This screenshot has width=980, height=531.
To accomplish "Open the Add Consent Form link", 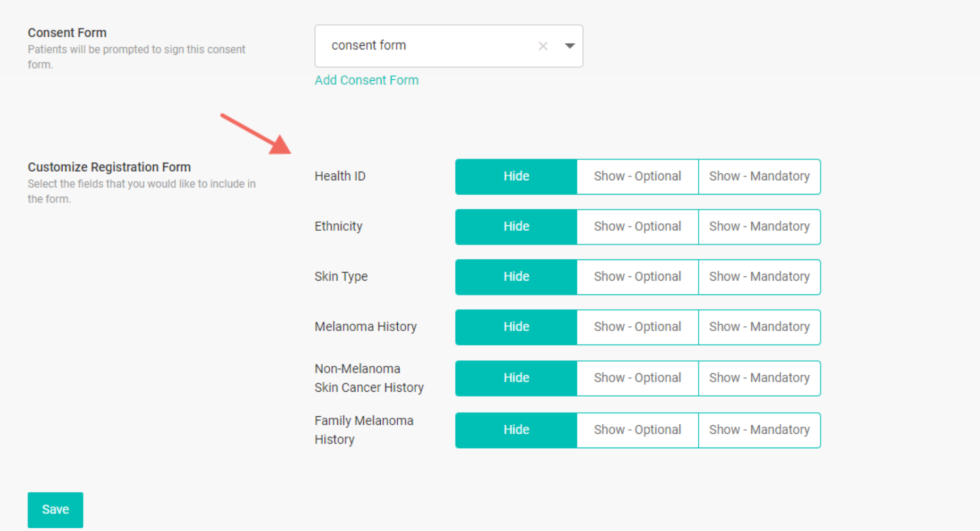I will [366, 80].
